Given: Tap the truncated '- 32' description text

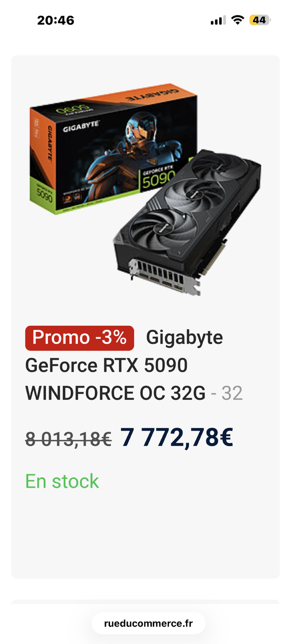Looking at the screenshot, I should point(227,393).
